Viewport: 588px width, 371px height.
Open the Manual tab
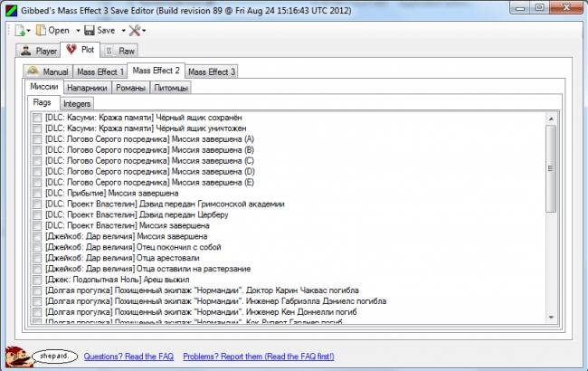pos(48,71)
